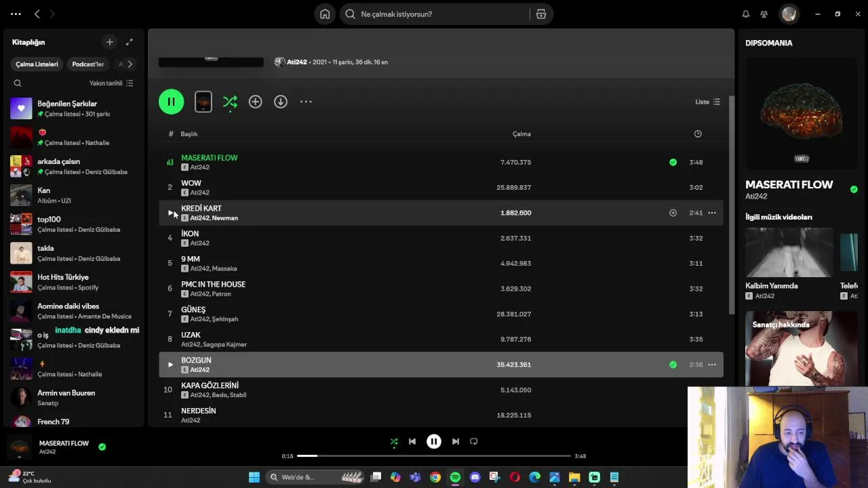
Task: Open more options for BOZGUN
Action: pyautogui.click(x=712, y=365)
